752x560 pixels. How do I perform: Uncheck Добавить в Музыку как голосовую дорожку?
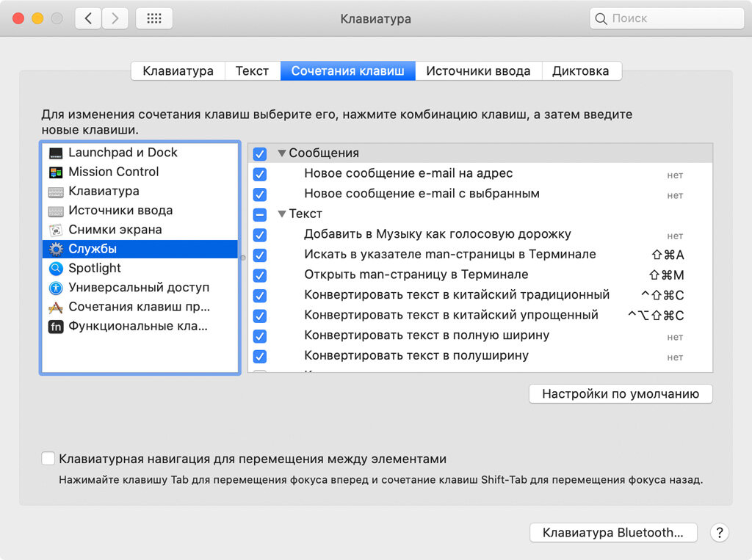260,235
